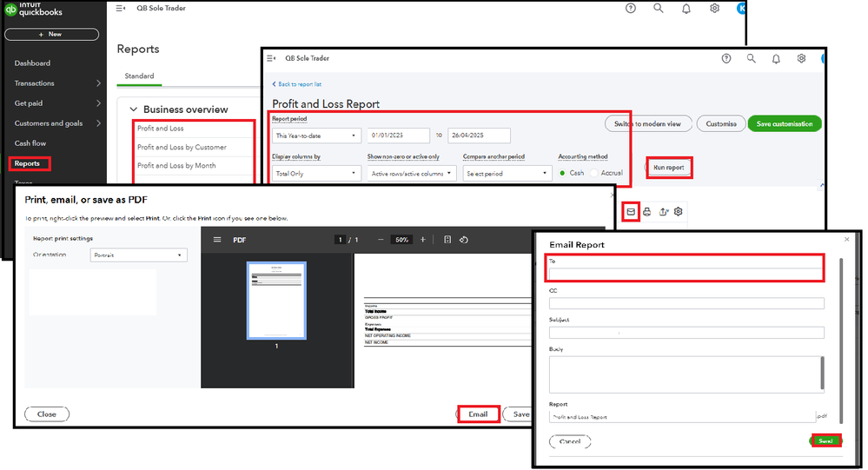Viewport: 868px width, 470px height.
Task: Open Cash flow in the sidebar
Action: [30, 142]
